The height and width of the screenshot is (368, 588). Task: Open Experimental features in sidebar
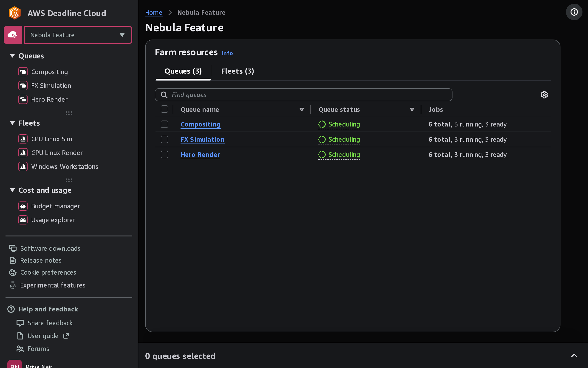pyautogui.click(x=53, y=285)
